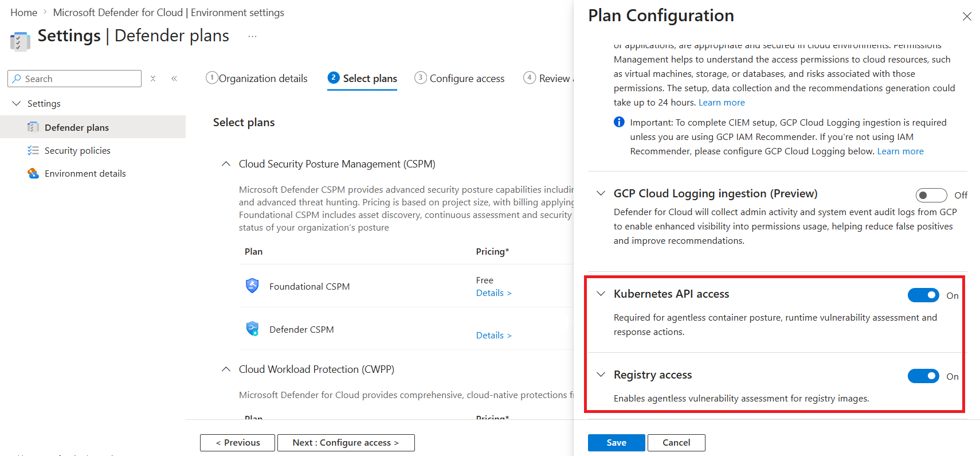Go to the Organization details step

[257, 79]
